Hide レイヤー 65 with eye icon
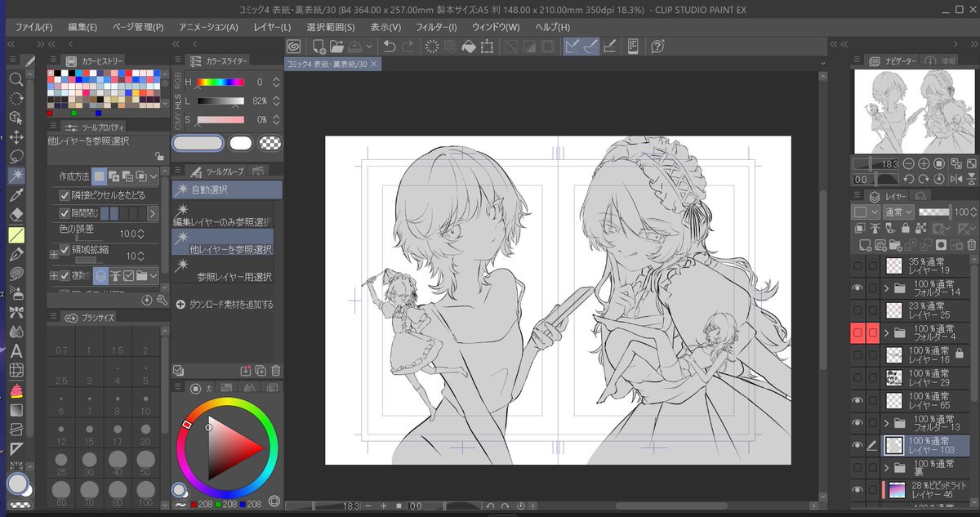Image resolution: width=980 pixels, height=517 pixels. 857,400
